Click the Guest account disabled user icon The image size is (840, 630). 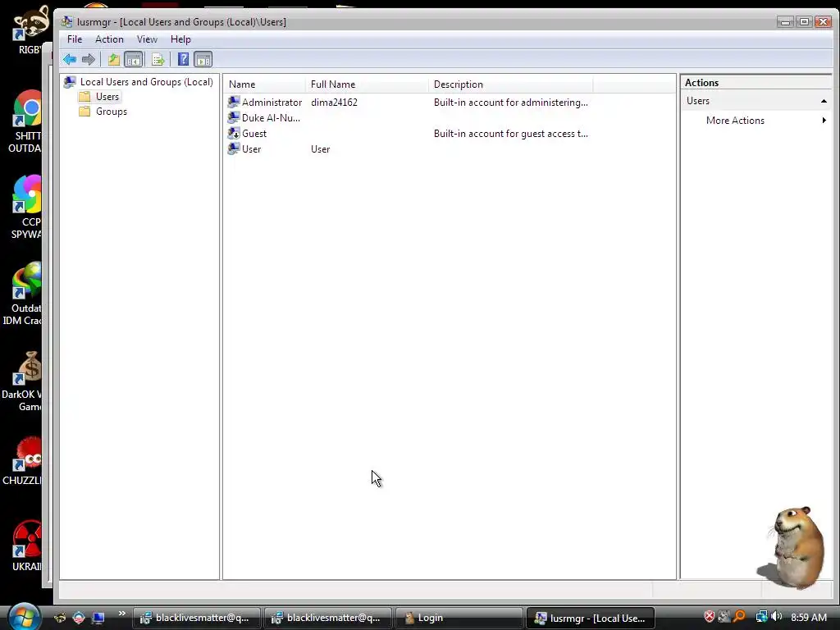234,133
